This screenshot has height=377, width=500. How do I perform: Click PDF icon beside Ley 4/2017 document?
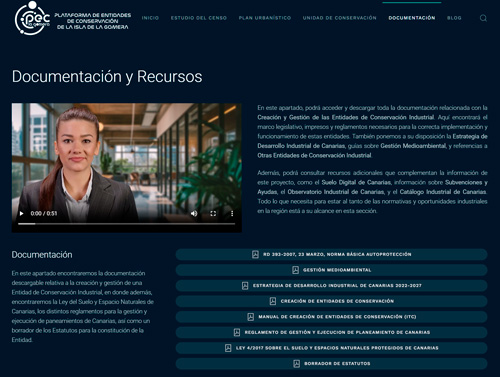tap(228, 348)
